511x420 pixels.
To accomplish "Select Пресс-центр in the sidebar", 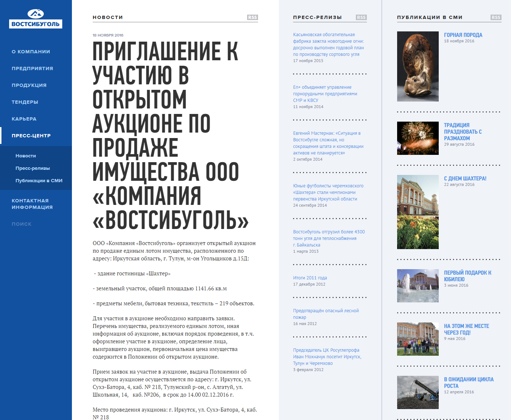I will point(31,136).
